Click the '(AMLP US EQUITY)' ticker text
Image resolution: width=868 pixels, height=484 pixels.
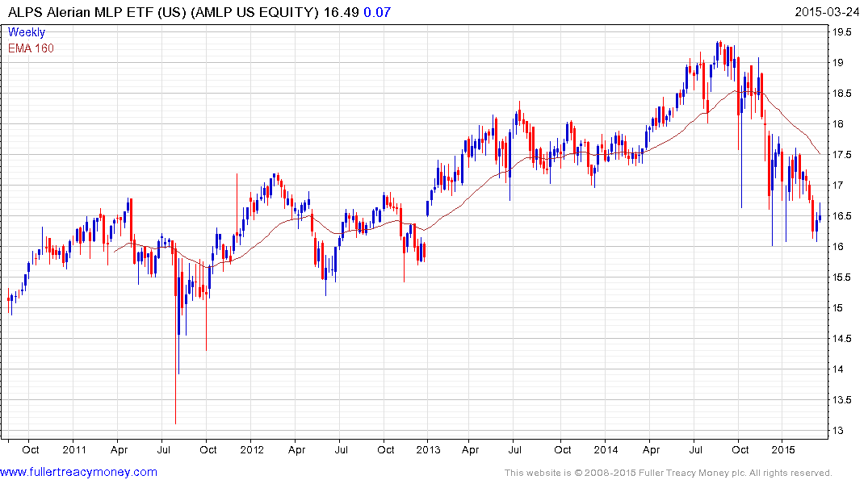click(254, 12)
